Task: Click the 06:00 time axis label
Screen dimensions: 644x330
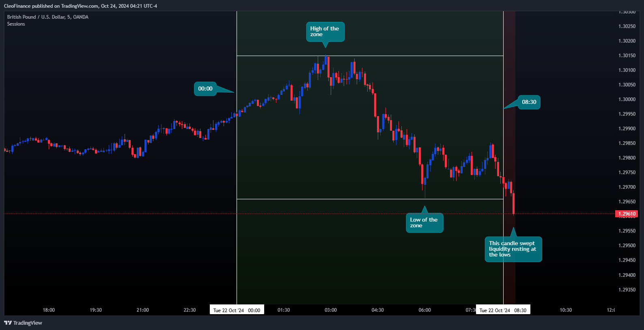Action: (x=425, y=310)
